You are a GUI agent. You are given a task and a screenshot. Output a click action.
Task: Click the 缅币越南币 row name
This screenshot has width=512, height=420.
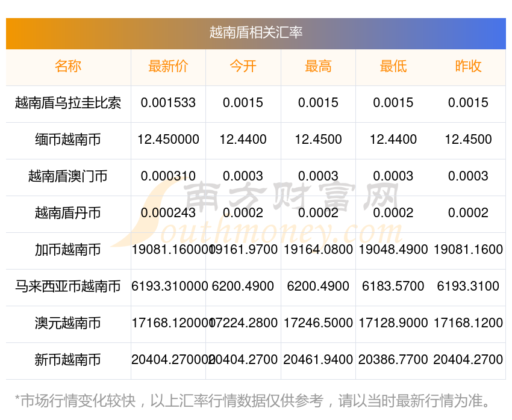click(x=68, y=140)
